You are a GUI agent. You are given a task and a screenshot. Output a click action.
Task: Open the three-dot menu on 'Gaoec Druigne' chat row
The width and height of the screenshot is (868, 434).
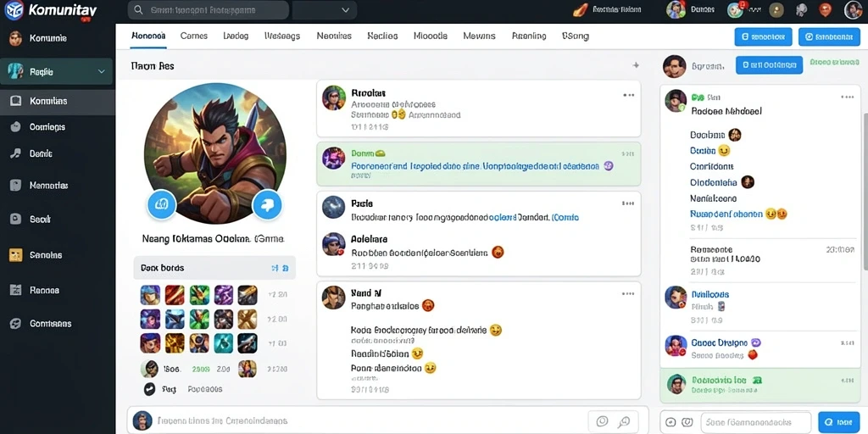pos(847,343)
